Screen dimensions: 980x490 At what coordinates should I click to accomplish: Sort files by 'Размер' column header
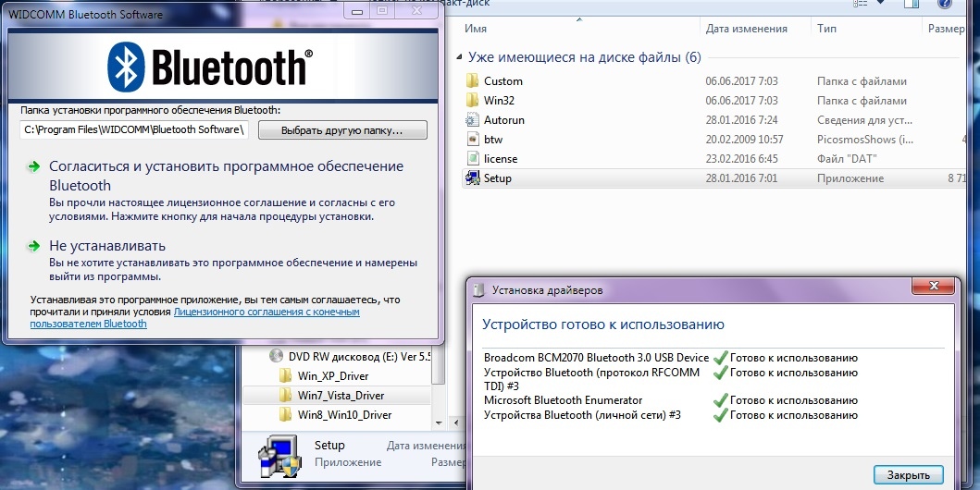tap(946, 29)
